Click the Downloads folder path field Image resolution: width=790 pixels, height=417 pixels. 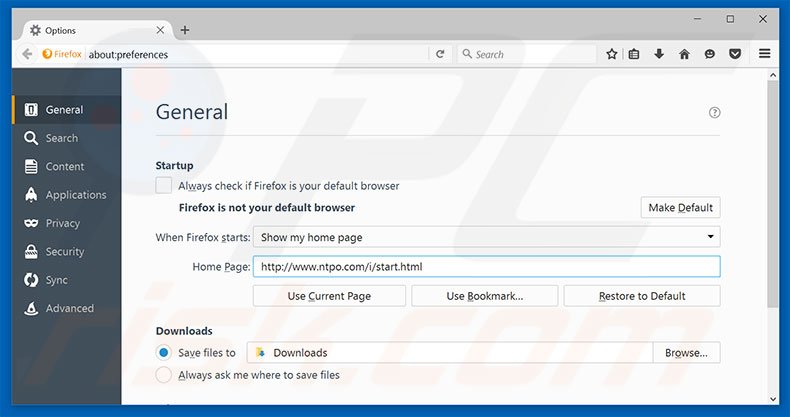click(450, 353)
